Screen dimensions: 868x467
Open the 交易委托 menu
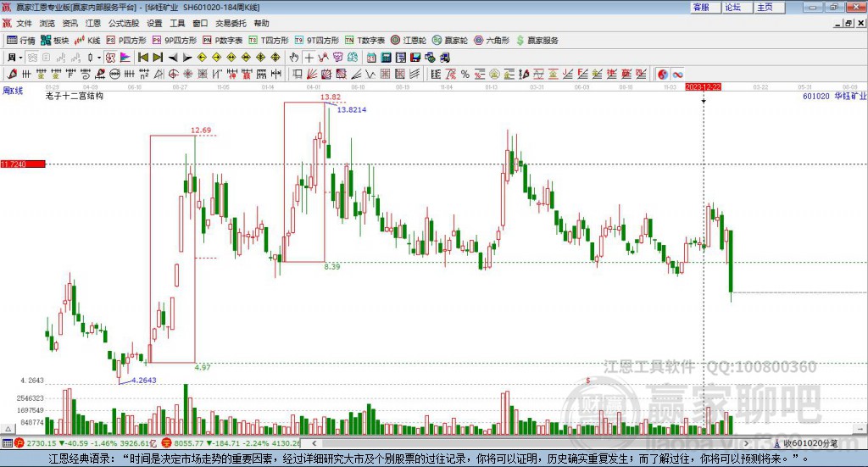click(x=231, y=23)
